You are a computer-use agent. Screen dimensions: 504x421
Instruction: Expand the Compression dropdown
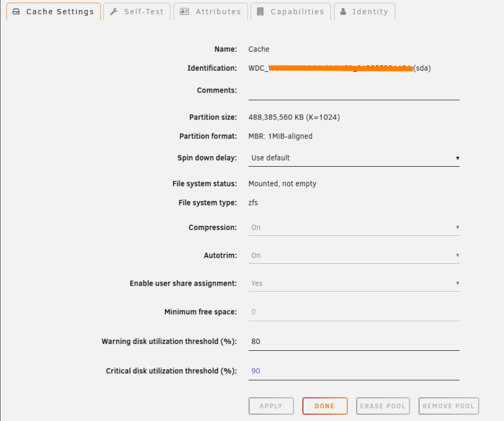tap(354, 227)
